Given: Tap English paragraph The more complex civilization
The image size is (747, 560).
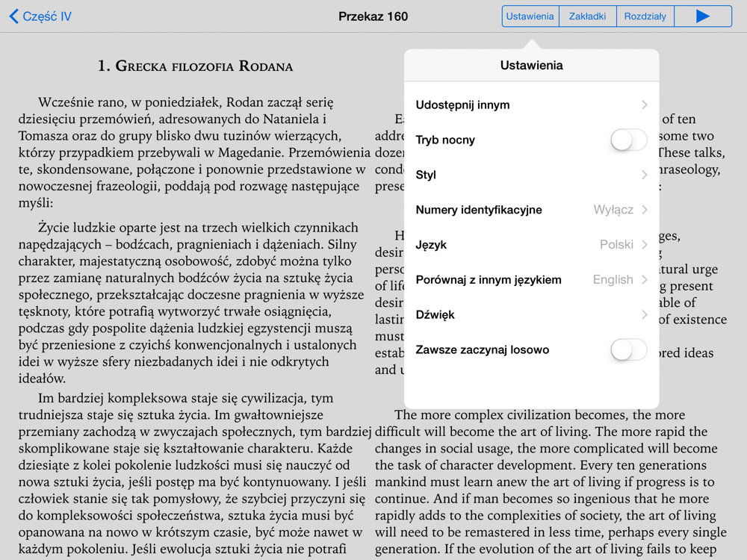Looking at the screenshot, I should [551, 482].
